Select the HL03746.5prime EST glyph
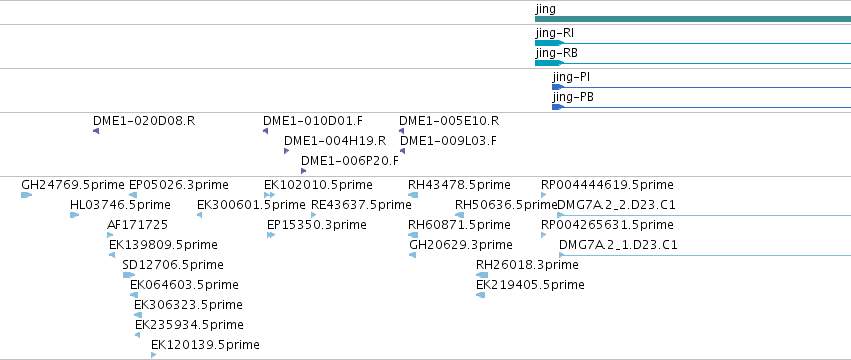The image size is (851, 360). 74,215
